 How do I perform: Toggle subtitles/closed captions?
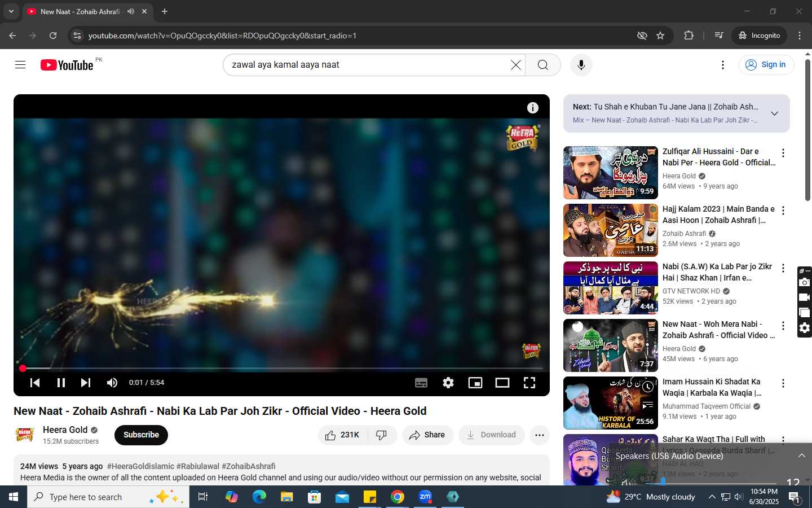421,383
